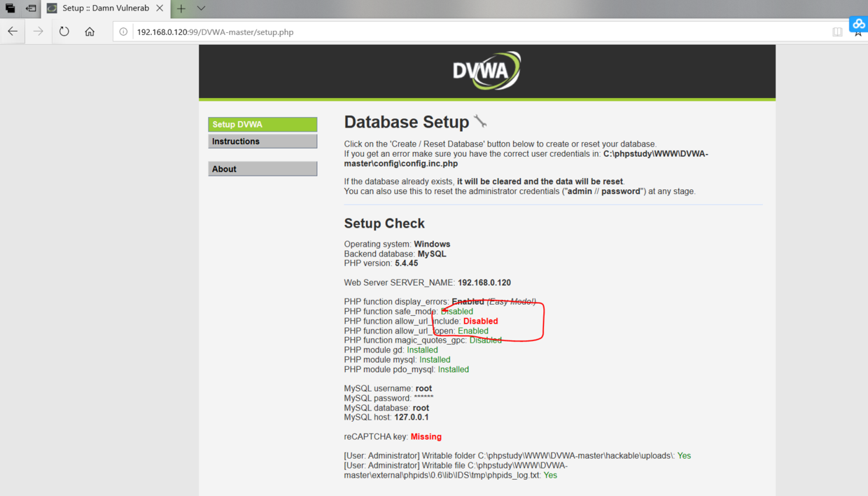The height and width of the screenshot is (496, 868).
Task: Click Yes beside phpids_log.txt
Action: 550,475
